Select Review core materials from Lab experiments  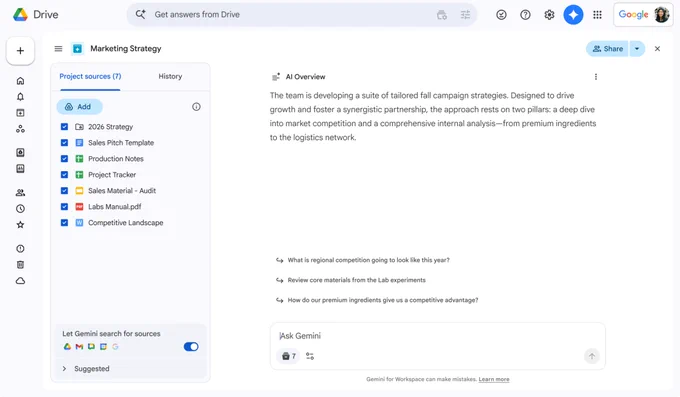356,280
